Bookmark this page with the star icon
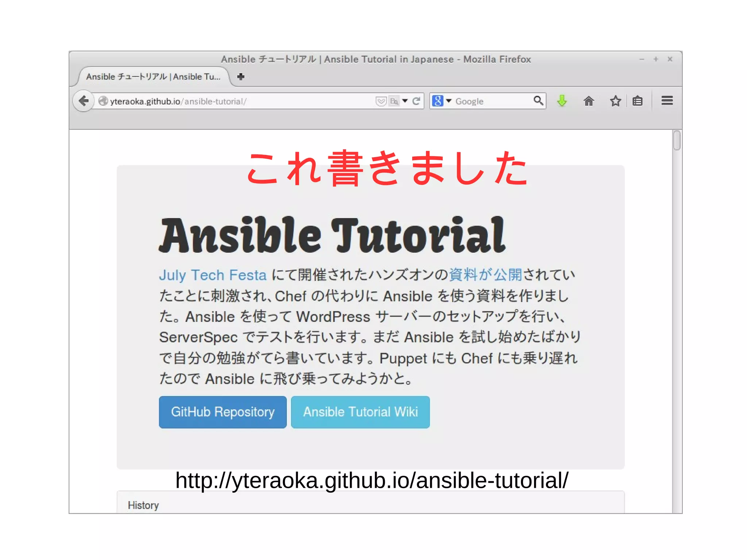 615,101
